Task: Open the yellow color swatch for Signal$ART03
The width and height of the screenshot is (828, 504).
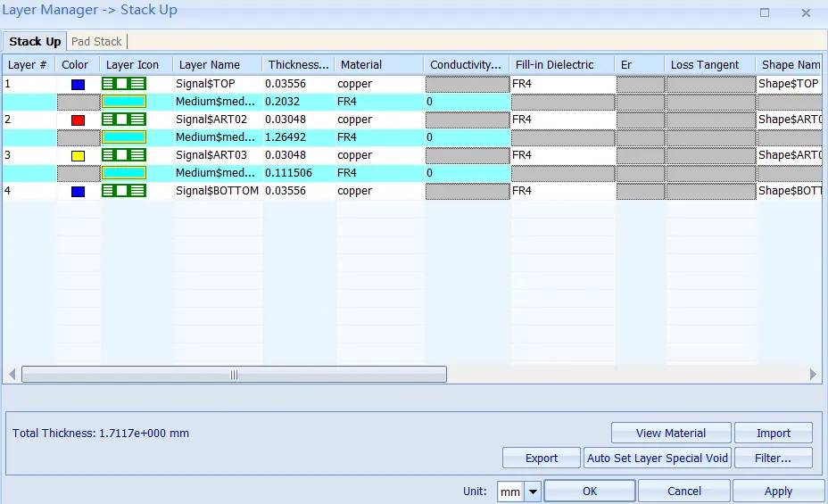Action: tap(79, 156)
